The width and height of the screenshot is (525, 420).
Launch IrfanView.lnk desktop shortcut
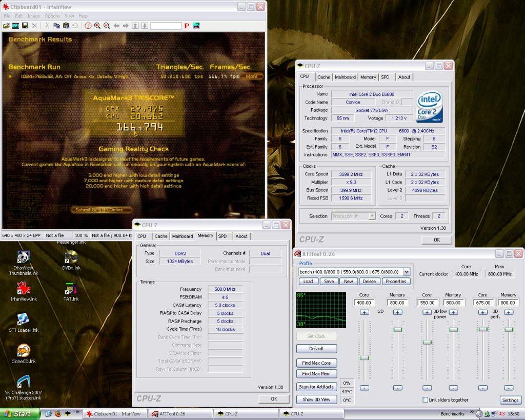tap(24, 291)
